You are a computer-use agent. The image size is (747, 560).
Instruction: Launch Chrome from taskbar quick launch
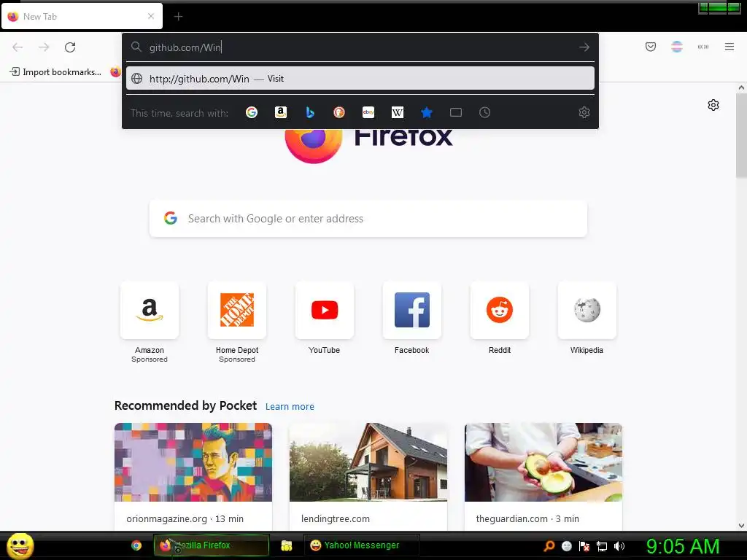pyautogui.click(x=136, y=545)
